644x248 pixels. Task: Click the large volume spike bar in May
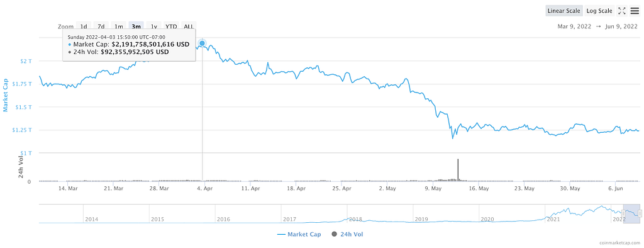click(x=458, y=170)
